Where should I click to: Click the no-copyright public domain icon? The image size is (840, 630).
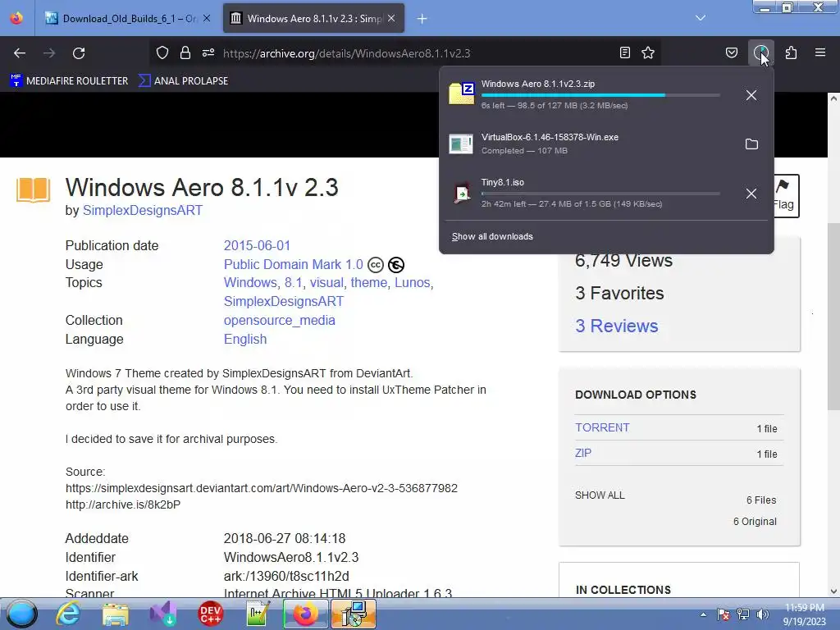(x=396, y=265)
